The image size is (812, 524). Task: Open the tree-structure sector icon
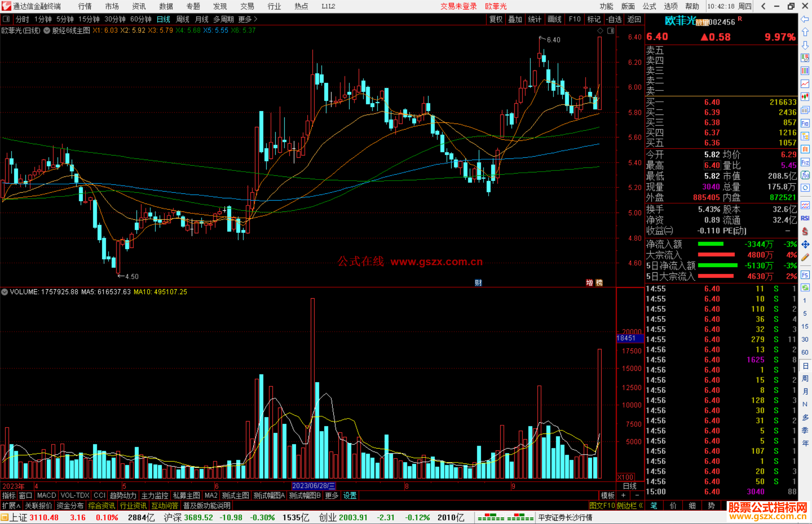pos(805,136)
